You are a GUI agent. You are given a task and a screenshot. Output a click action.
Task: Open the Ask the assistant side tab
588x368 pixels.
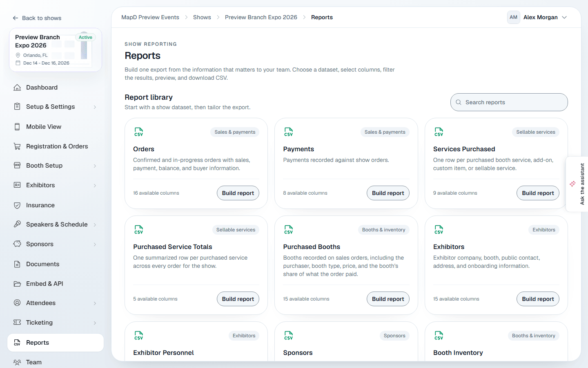[577, 184]
